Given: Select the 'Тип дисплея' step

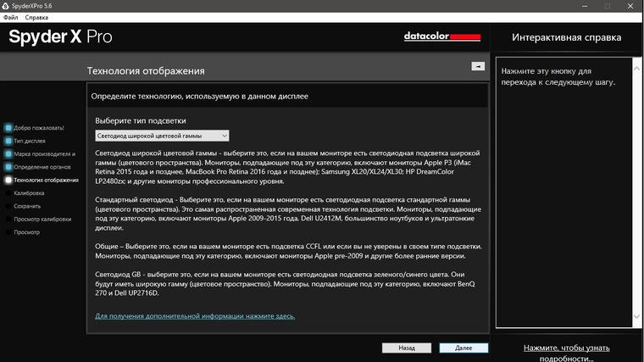Looking at the screenshot, I should [30, 141].
